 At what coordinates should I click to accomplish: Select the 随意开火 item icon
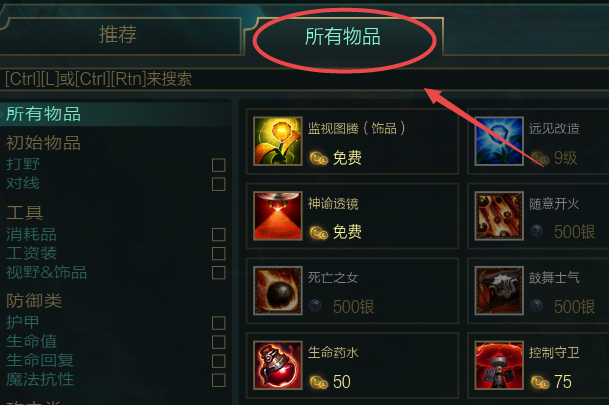(x=499, y=216)
